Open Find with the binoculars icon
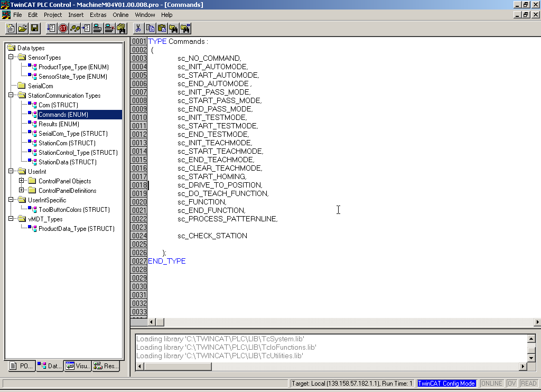This screenshot has height=392, width=541. (173, 29)
